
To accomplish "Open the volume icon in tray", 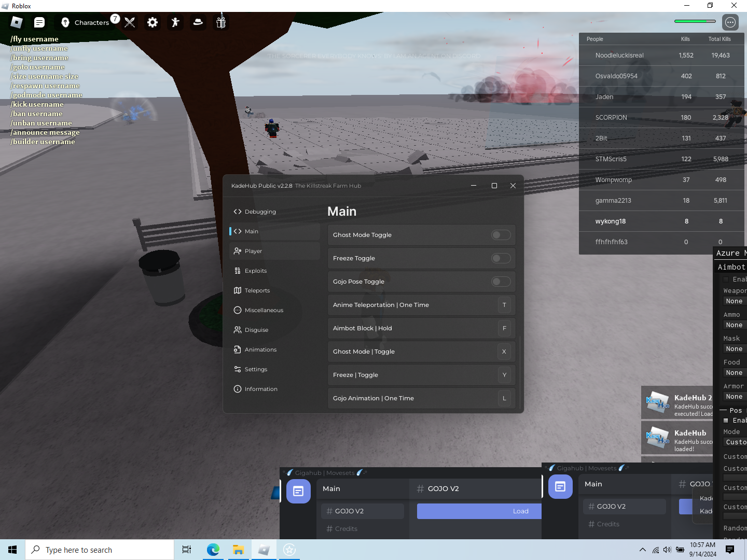I will (x=667, y=550).
